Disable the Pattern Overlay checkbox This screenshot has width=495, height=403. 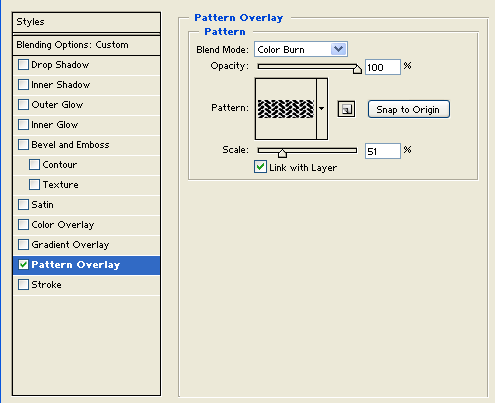(23, 265)
